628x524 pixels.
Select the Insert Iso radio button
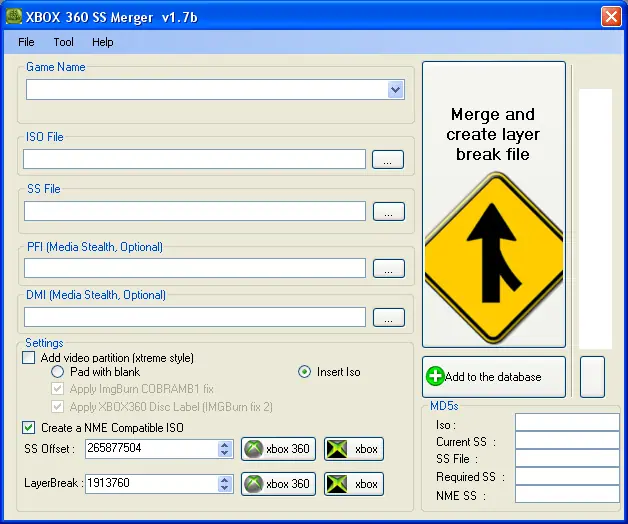point(304,372)
